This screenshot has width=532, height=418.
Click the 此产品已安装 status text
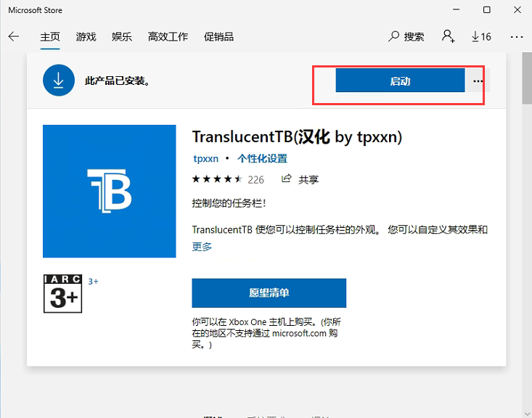(118, 81)
